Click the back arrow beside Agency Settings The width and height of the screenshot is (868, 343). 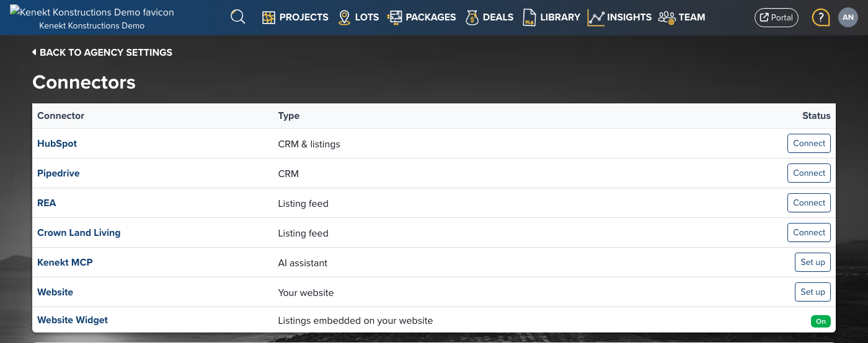coord(34,53)
